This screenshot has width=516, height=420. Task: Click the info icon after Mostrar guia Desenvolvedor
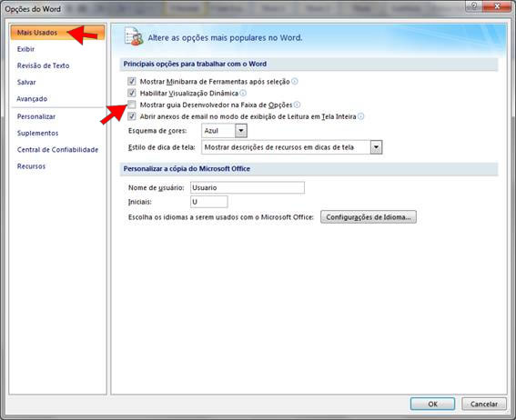click(x=297, y=105)
